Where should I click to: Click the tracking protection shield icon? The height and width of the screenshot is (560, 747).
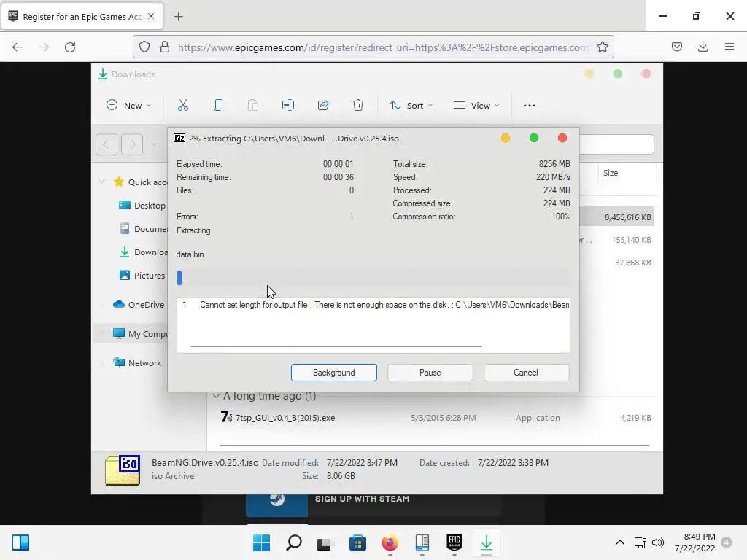tap(144, 47)
